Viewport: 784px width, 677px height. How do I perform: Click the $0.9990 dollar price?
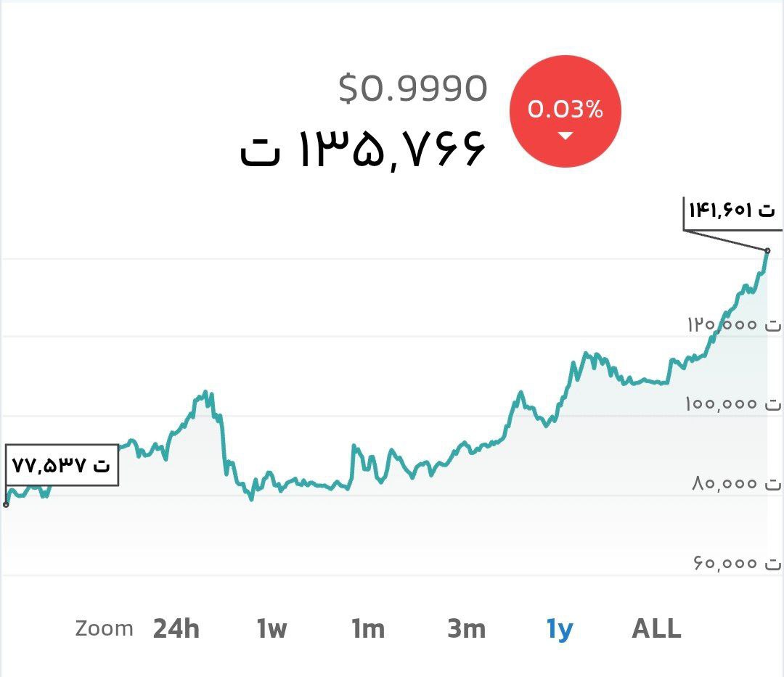pos(412,89)
